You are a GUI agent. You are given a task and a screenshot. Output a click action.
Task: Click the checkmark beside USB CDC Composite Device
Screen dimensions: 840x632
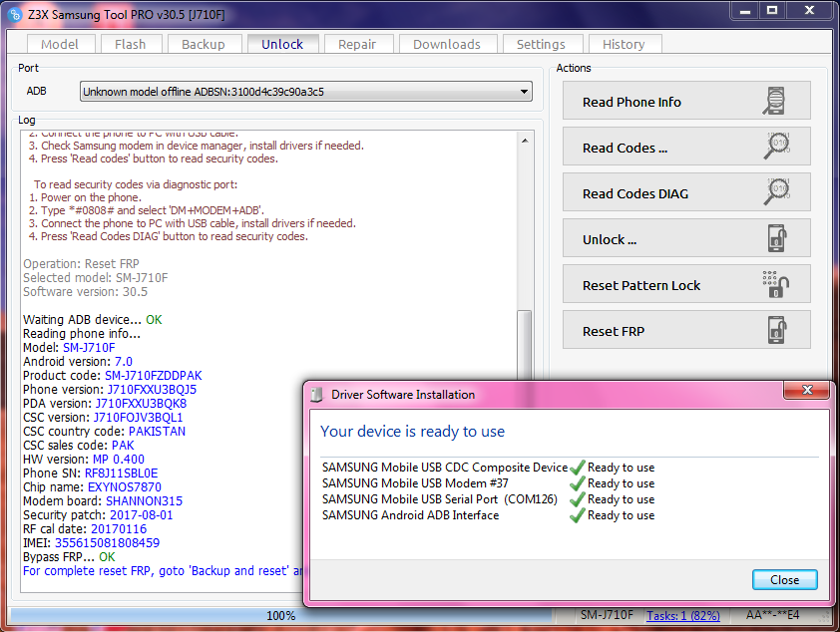[x=577, y=468]
